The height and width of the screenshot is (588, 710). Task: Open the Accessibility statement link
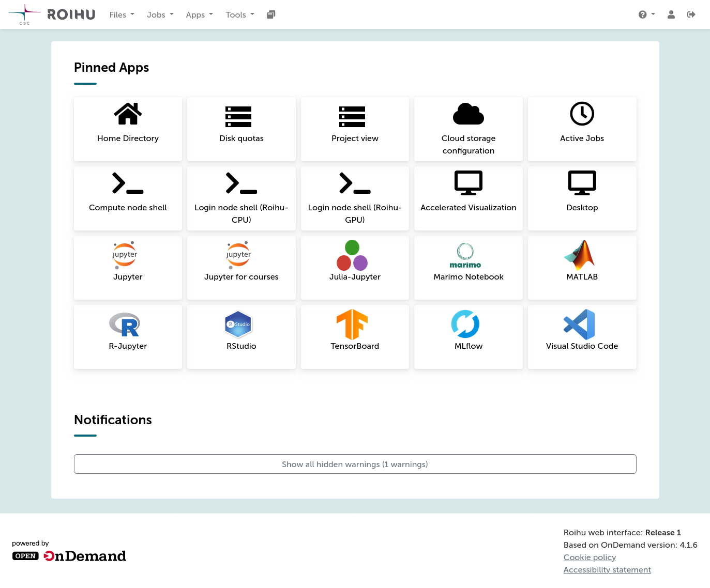(607, 569)
